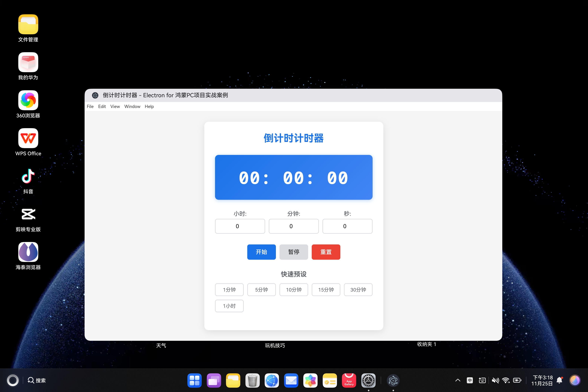588x392 pixels.
Task: Click the notification bell in taskbar
Action: [x=560, y=380]
